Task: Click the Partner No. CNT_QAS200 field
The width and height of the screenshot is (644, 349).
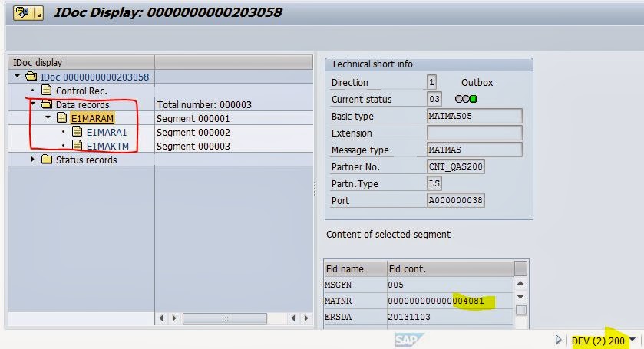Action: 456,166
